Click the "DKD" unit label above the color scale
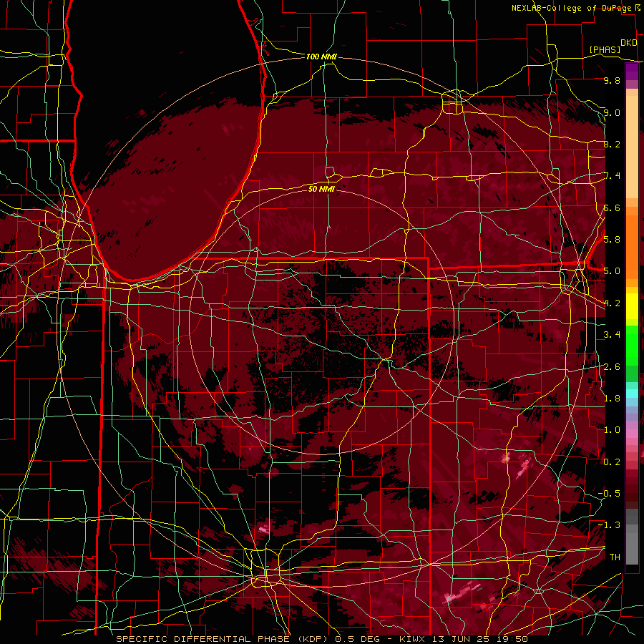Image resolution: width=644 pixels, height=644 pixels. point(629,43)
